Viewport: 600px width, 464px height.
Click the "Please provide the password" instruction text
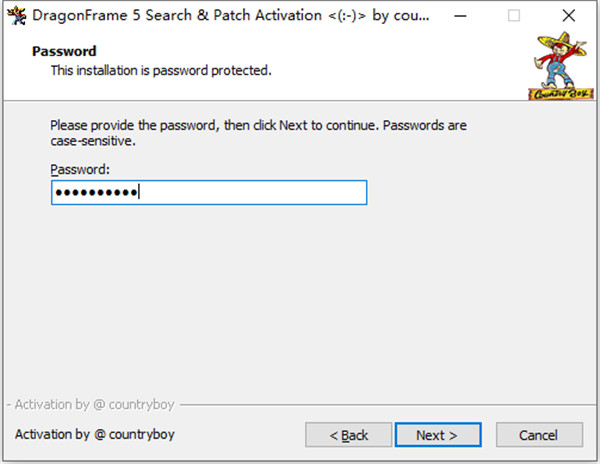(x=258, y=133)
